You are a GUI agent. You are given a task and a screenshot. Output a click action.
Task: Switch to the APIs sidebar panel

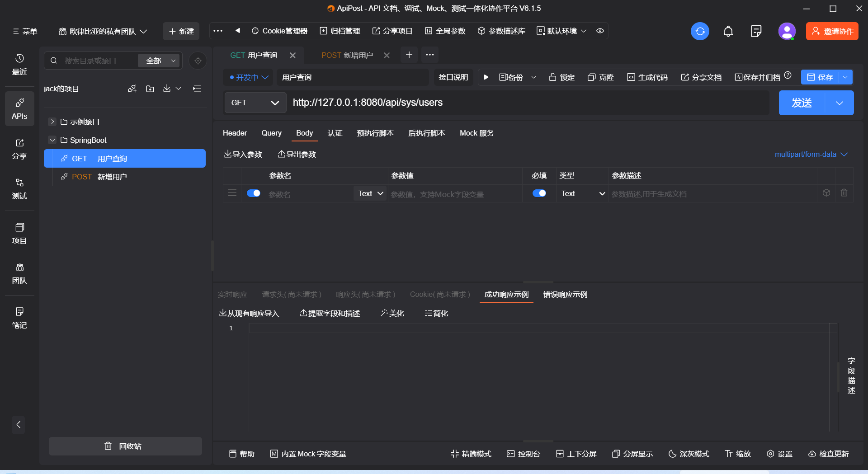(x=19, y=109)
